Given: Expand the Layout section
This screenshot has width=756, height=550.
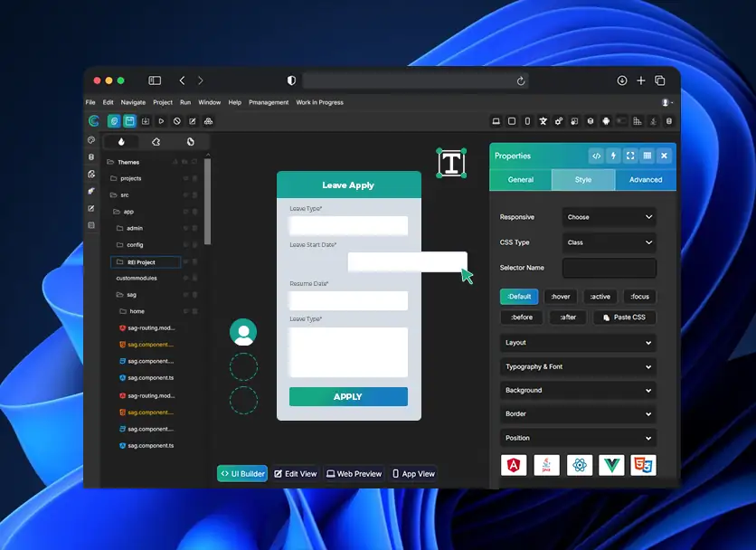Looking at the screenshot, I should pyautogui.click(x=578, y=343).
